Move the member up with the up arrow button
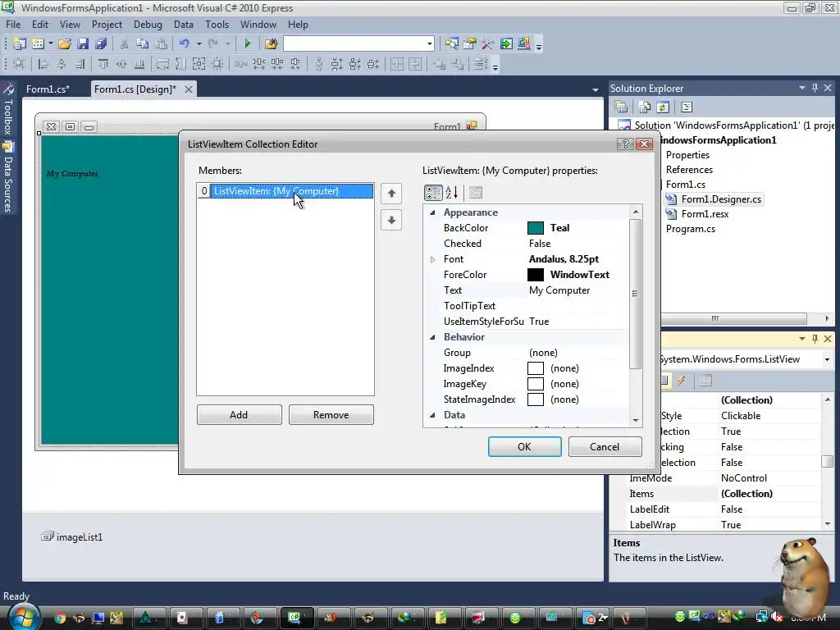 tap(391, 194)
